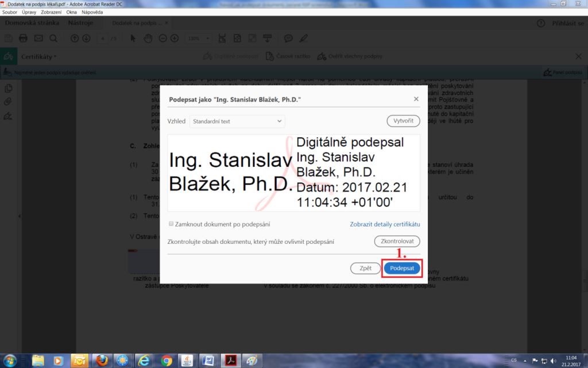Expand the Certifikáty panel dropdown
This screenshot has height=368, width=588.
tap(40, 56)
